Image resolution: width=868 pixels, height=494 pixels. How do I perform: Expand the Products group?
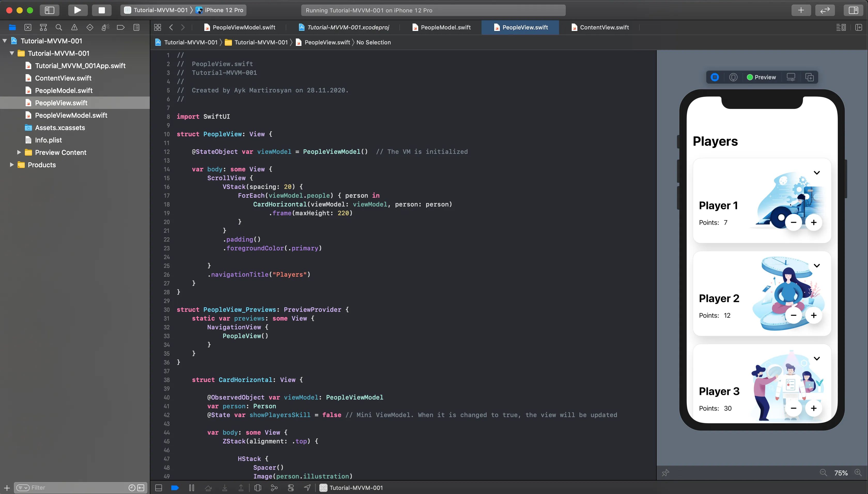pyautogui.click(x=11, y=165)
